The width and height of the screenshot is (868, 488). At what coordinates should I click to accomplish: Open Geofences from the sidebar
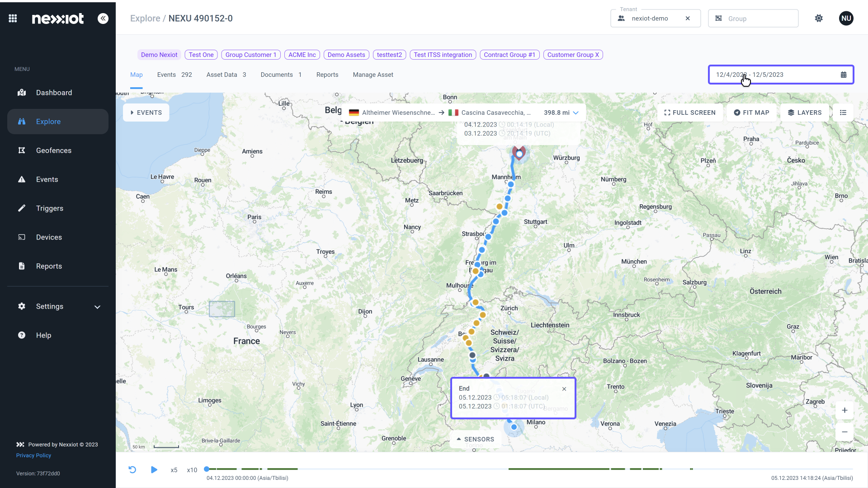[x=58, y=150]
